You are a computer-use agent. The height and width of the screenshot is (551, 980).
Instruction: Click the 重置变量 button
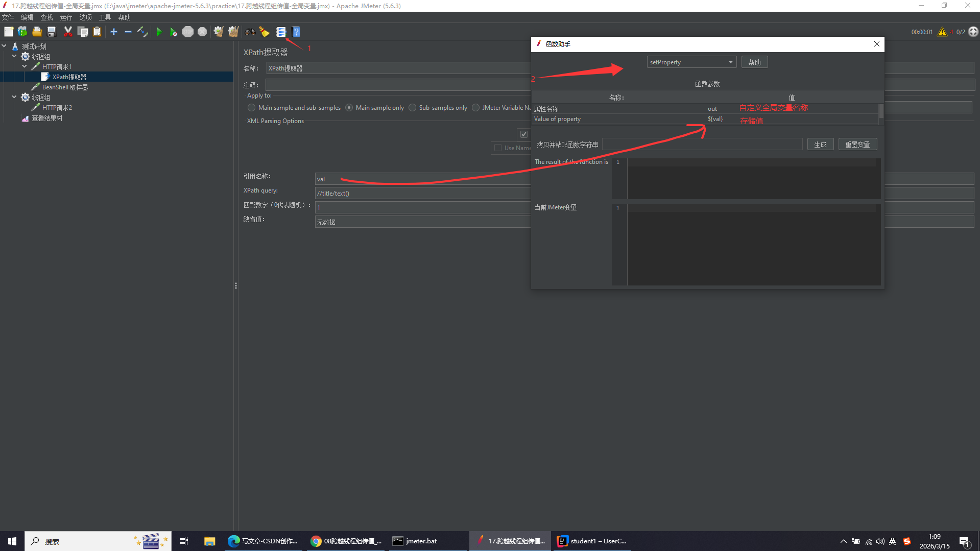(857, 145)
